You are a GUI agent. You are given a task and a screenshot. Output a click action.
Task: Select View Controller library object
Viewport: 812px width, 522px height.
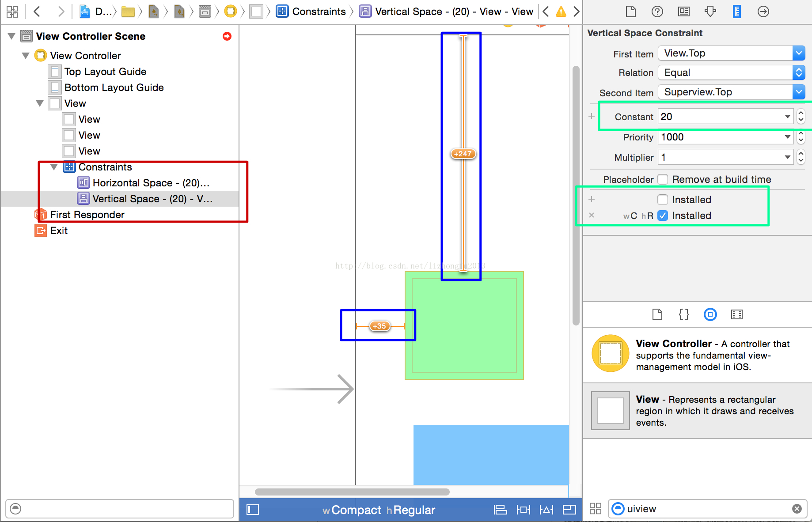point(698,355)
